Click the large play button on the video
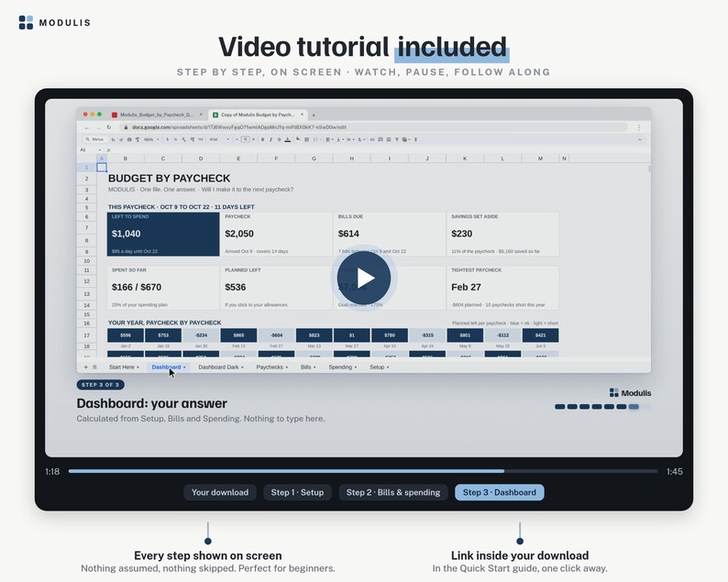 [x=364, y=278]
